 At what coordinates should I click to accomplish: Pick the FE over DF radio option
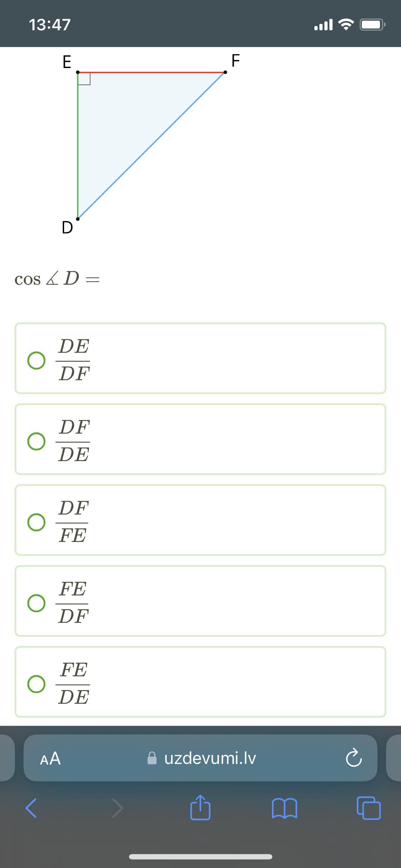(x=36, y=603)
